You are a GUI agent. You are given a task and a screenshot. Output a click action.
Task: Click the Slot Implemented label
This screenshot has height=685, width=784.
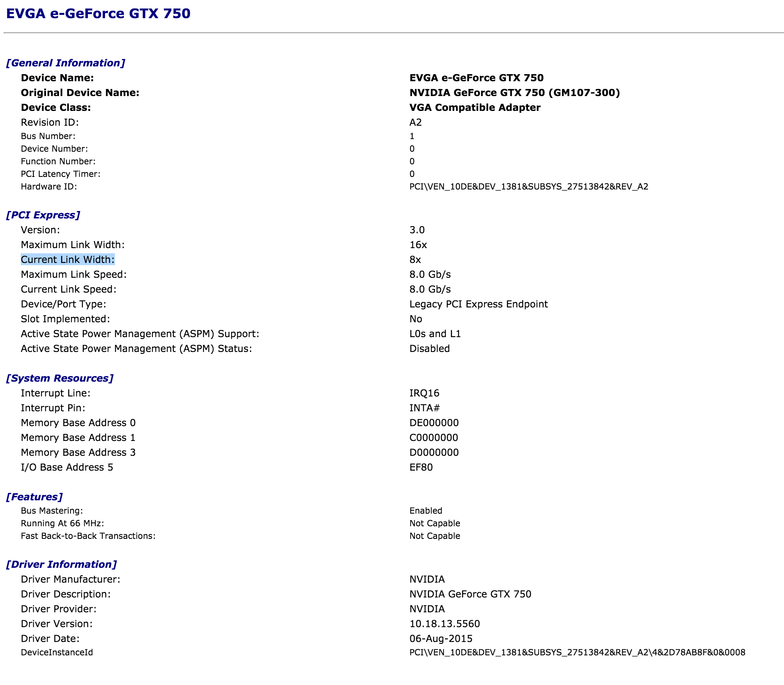tap(65, 319)
